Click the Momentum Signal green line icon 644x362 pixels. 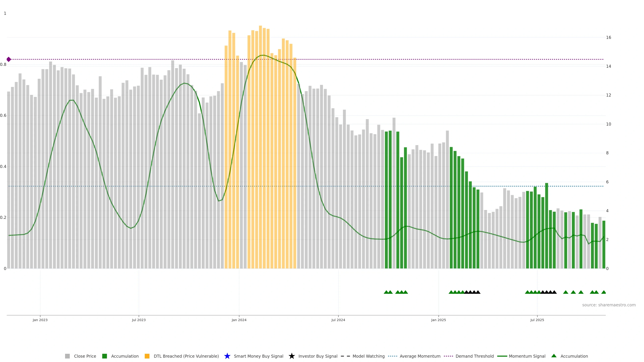coord(502,356)
